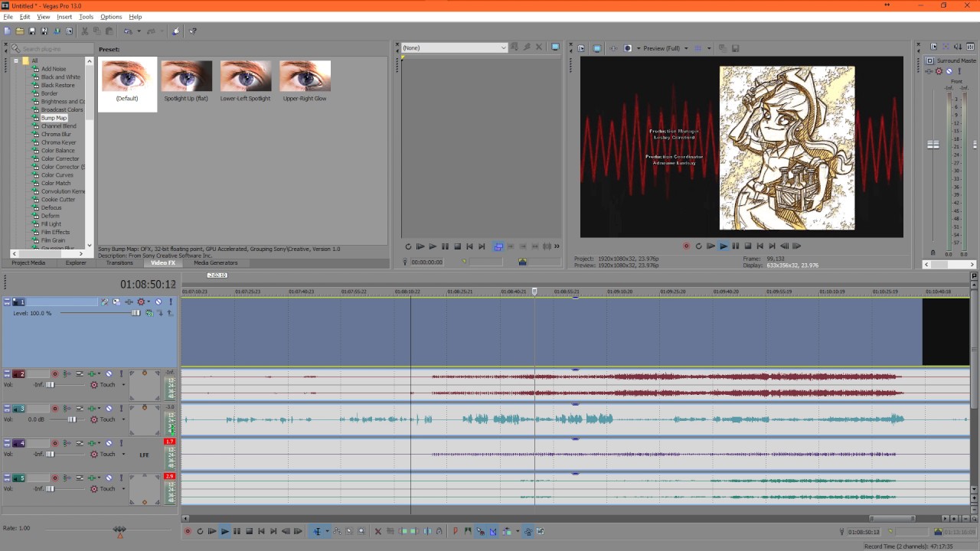Switch to the Project Media tab
This screenshot has height=551, width=980.
tap(28, 262)
